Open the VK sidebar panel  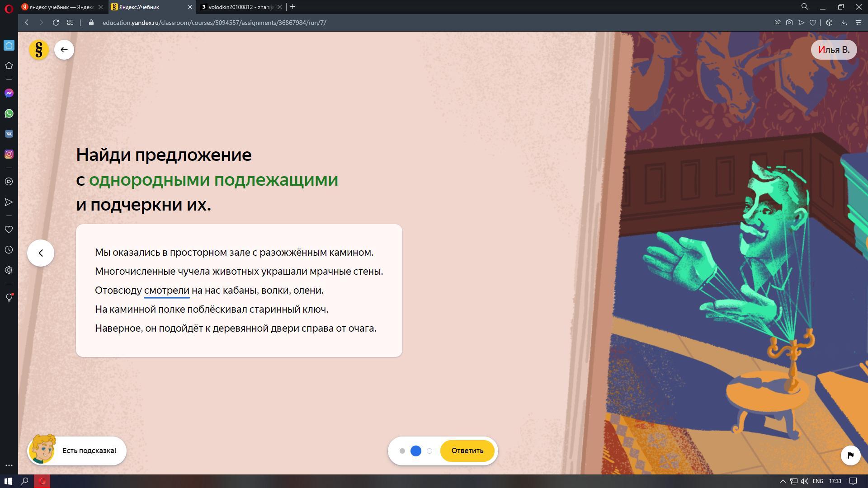pos(9,134)
